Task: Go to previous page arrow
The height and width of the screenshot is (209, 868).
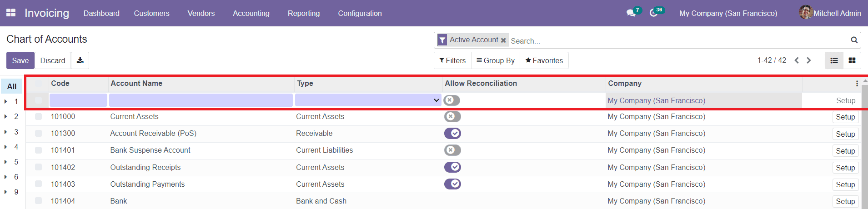Action: (797, 60)
